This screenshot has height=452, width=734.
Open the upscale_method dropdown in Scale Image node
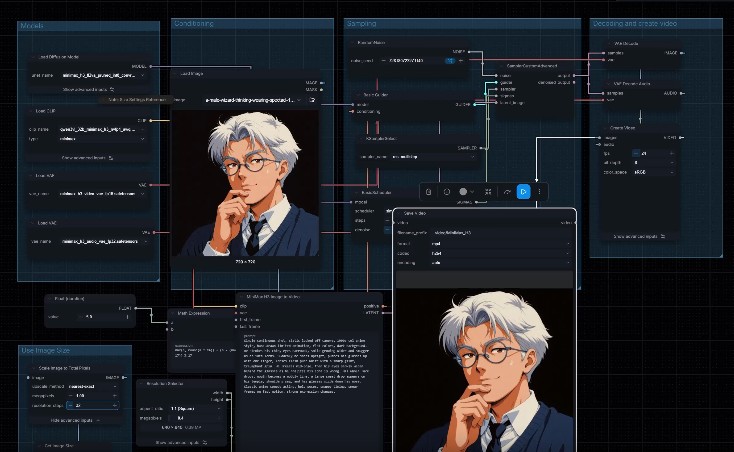click(x=93, y=386)
